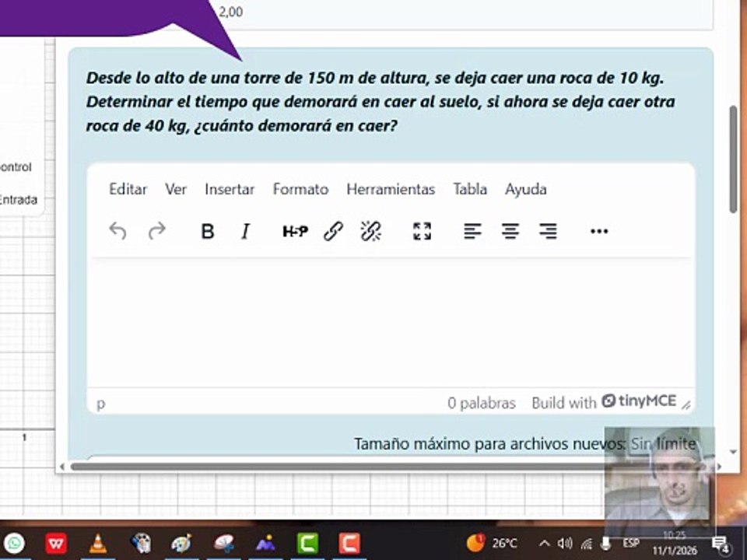Open the Tabla menu

[470, 190]
